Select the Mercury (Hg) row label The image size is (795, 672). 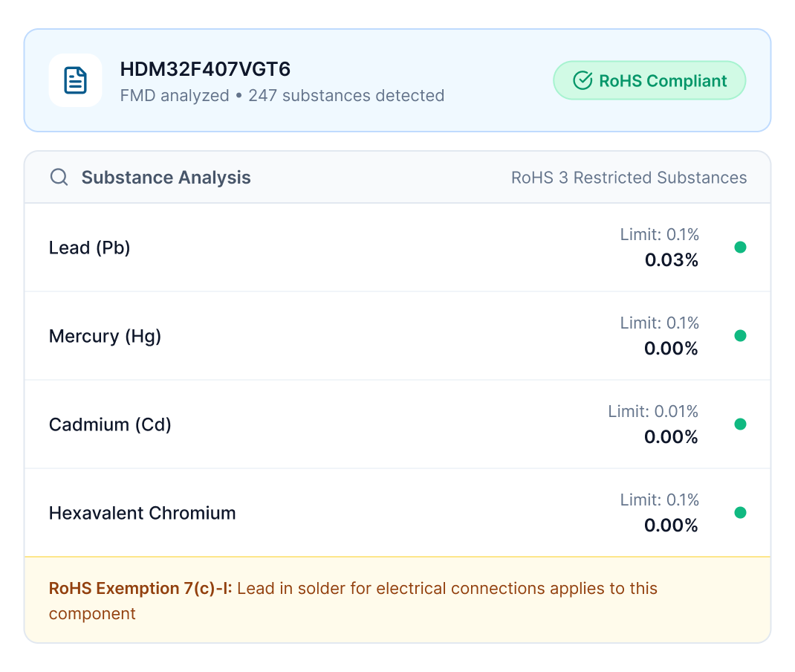point(105,336)
